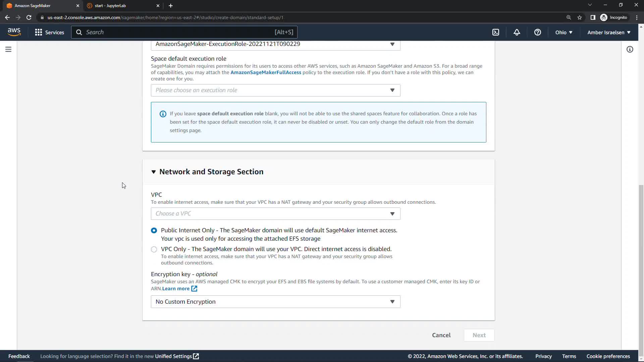Open the info panel icon

[x=630, y=49]
